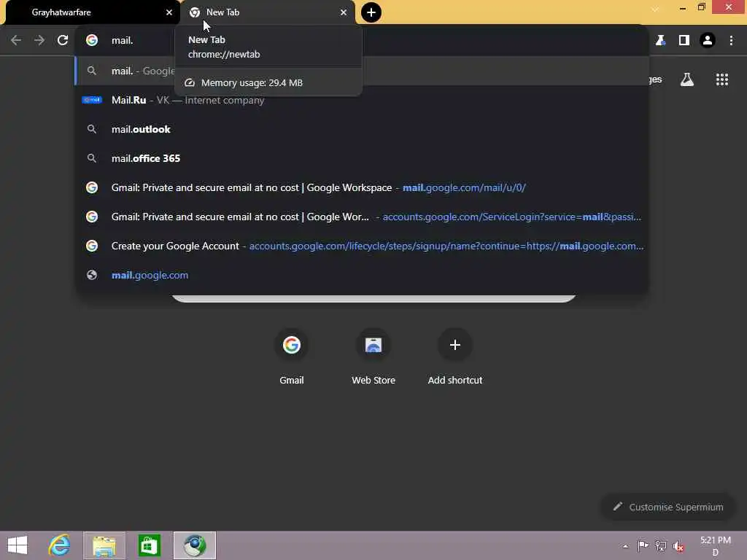This screenshot has width=747, height=560.
Task: Open the three-dot browser menu
Action: pos(731,41)
